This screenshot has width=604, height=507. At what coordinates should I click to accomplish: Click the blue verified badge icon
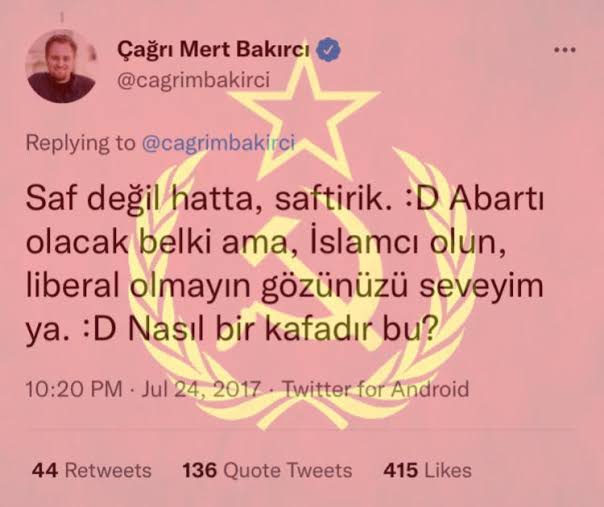[x=328, y=50]
